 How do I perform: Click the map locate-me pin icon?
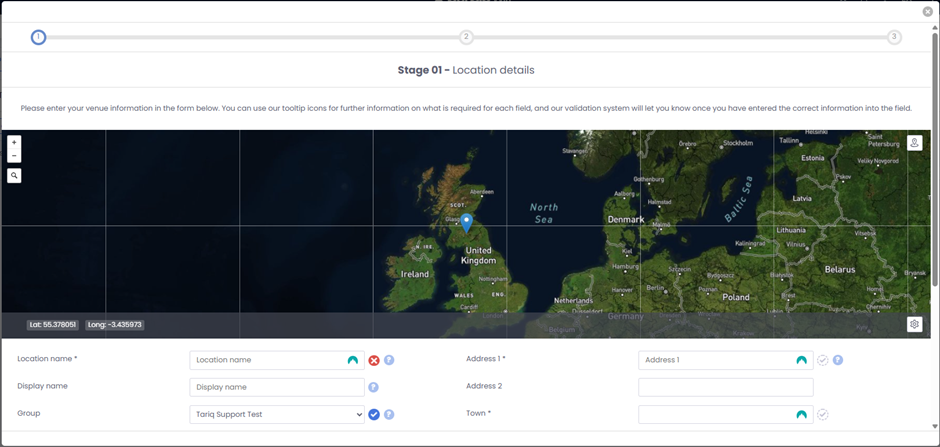pos(914,143)
